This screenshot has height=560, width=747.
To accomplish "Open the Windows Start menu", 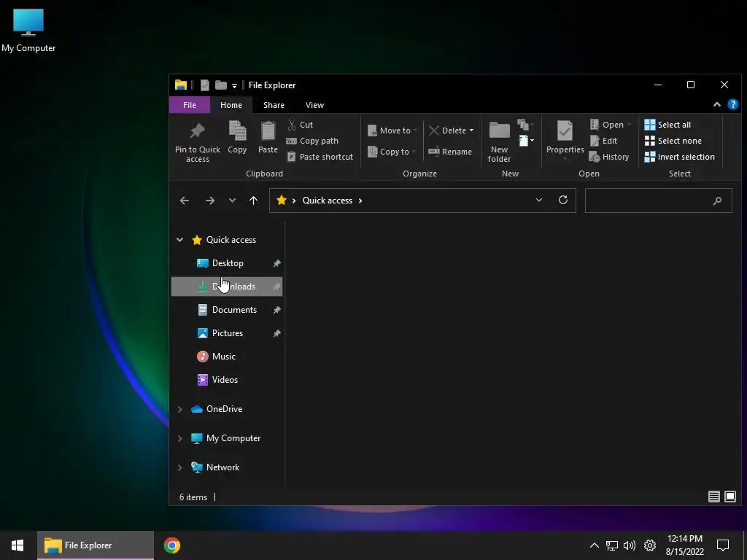I will (x=18, y=545).
